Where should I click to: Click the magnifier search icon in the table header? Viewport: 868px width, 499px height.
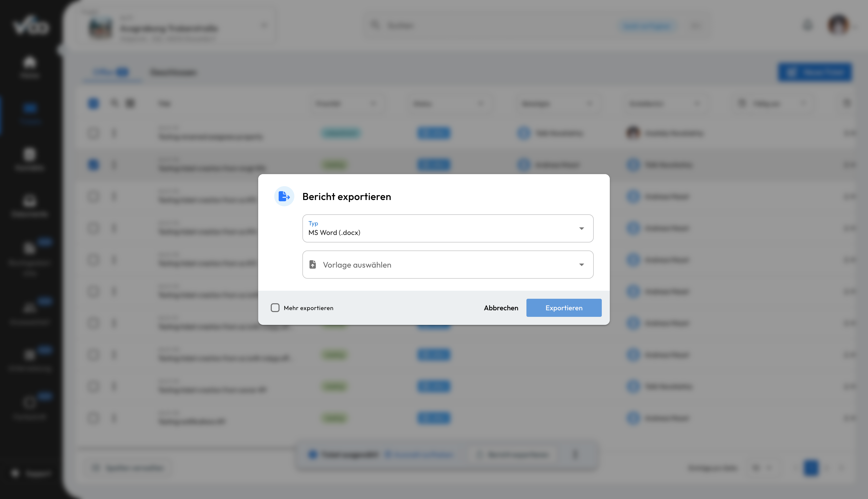115,103
